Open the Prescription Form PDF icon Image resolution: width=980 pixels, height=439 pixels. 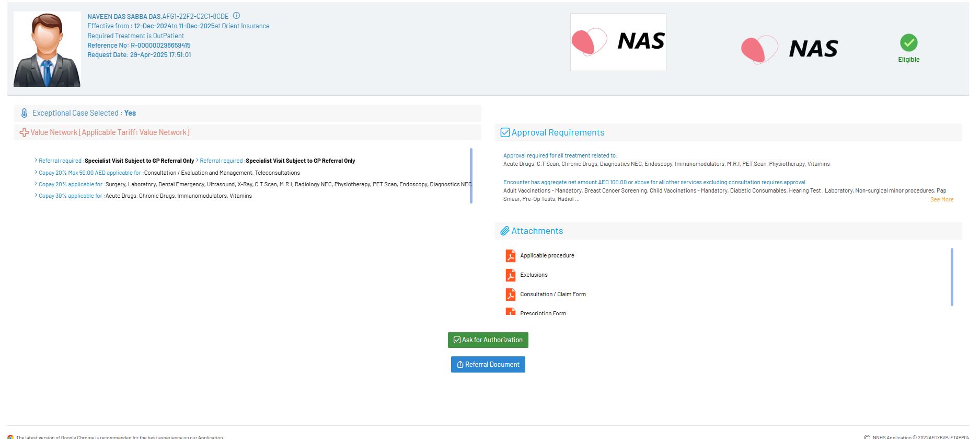click(511, 312)
